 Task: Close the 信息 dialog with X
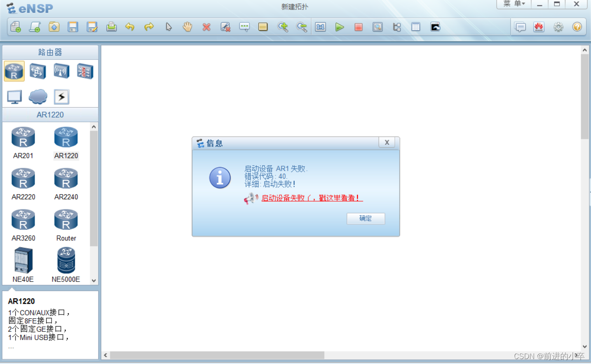[387, 142]
